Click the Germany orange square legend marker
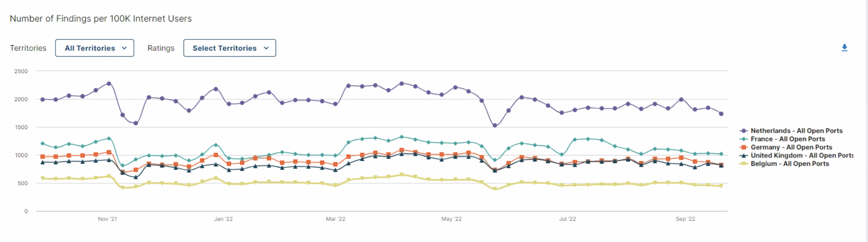868x242 pixels. [x=743, y=147]
